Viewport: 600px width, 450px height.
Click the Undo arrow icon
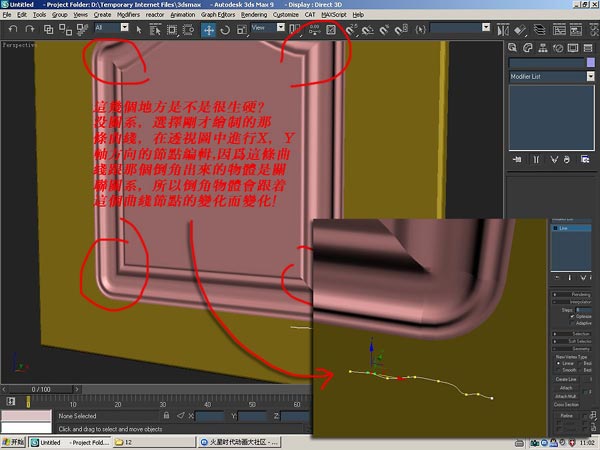tap(13, 30)
